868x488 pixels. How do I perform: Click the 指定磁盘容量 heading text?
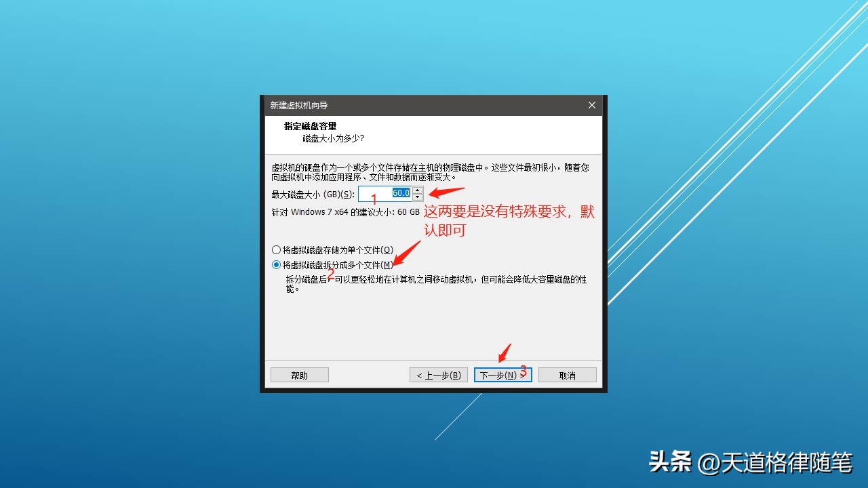(x=311, y=125)
